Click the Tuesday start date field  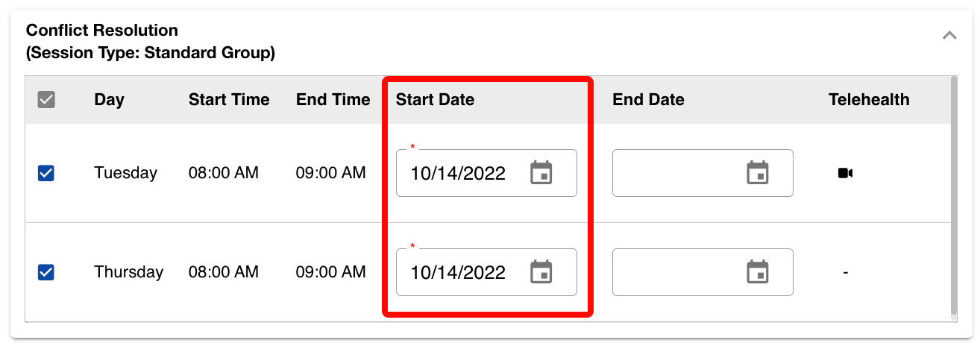click(x=458, y=173)
